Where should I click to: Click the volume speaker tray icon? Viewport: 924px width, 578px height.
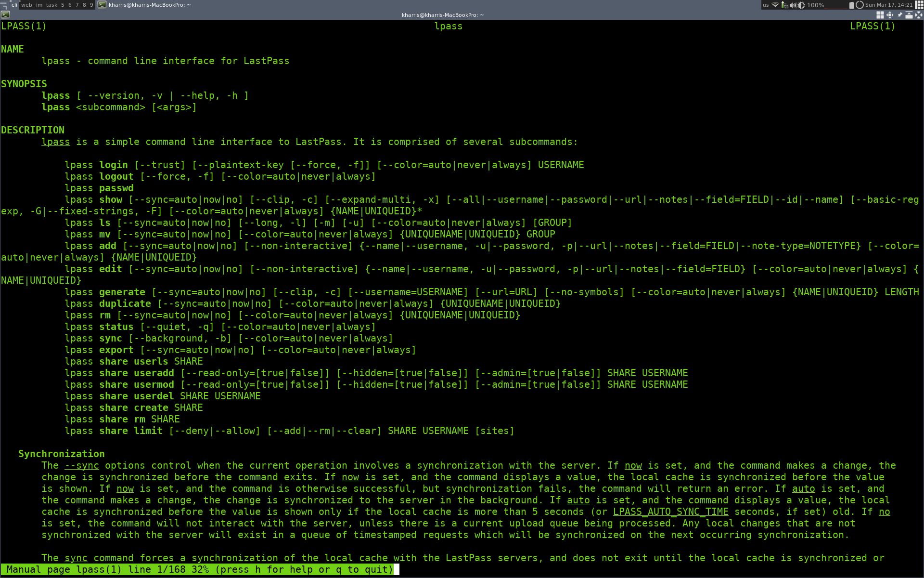pos(793,5)
